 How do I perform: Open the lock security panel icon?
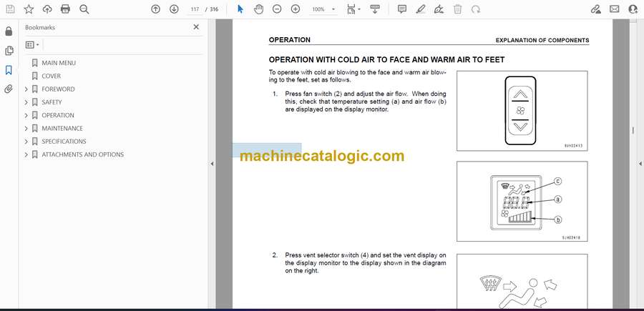pos(9,31)
